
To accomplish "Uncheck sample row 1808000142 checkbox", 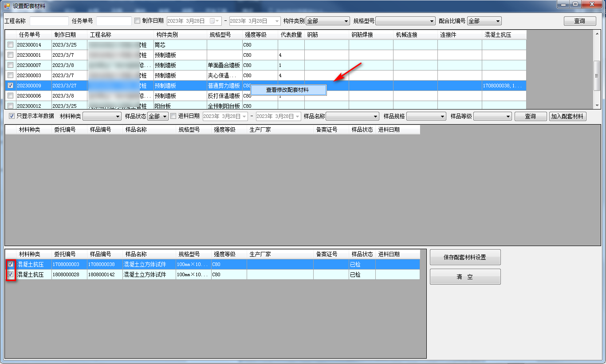I will (10, 274).
